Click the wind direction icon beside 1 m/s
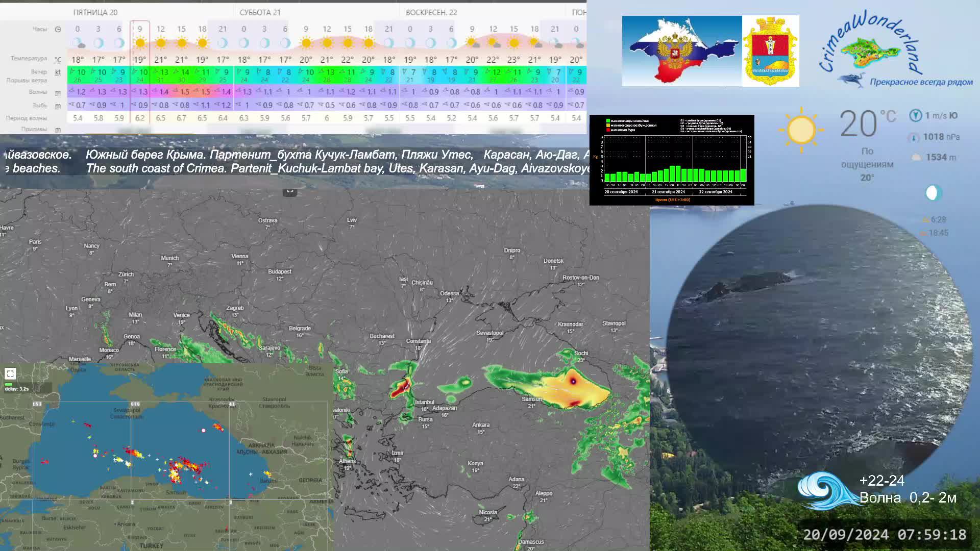Viewport: 980px width, 551px height. point(915,115)
